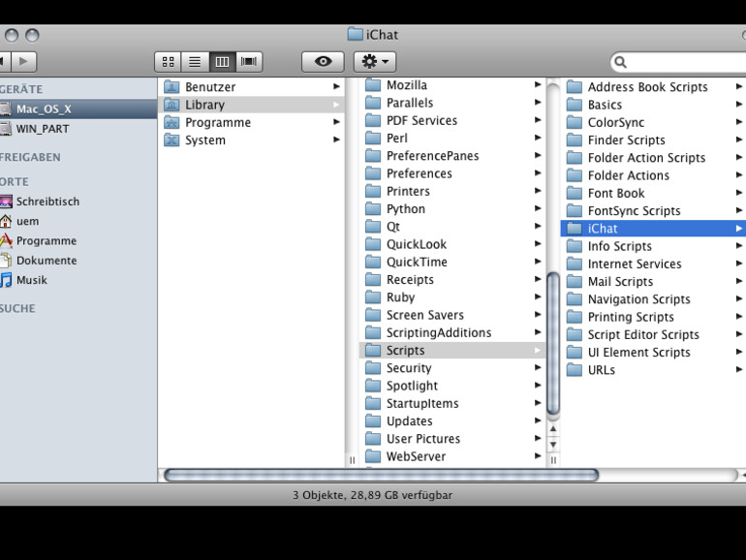Expand System folder via its arrow
746x560 pixels.
tap(336, 140)
